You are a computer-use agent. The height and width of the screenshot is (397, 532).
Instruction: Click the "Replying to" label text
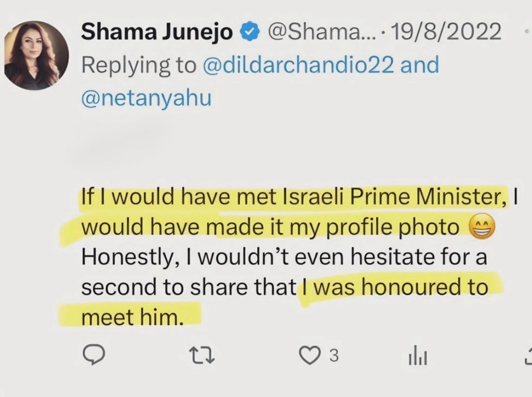[139, 65]
